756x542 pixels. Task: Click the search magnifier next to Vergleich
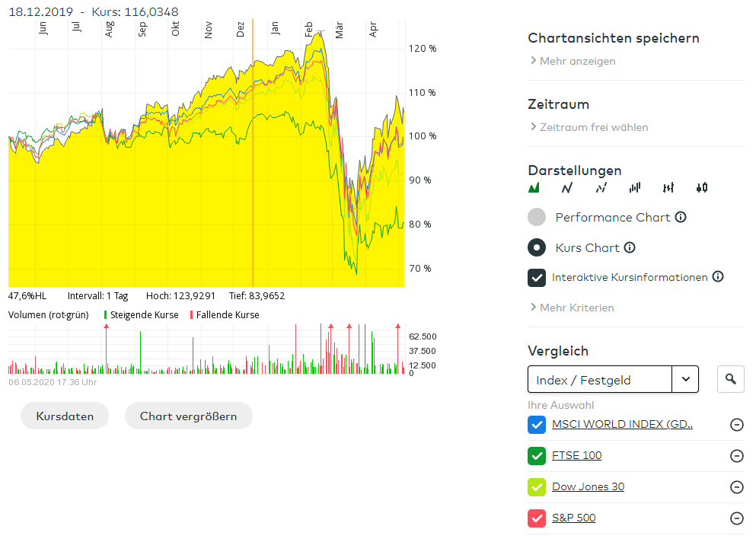(731, 379)
